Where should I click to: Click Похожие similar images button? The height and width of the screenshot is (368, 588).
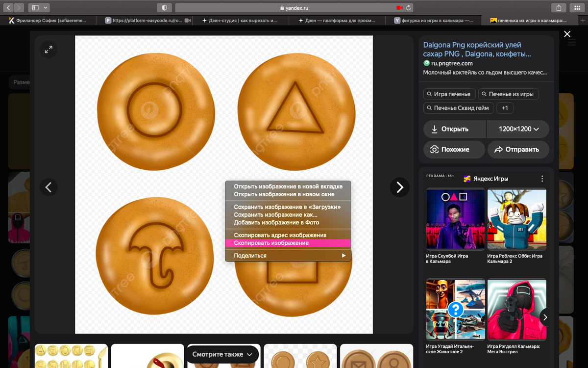click(x=454, y=150)
